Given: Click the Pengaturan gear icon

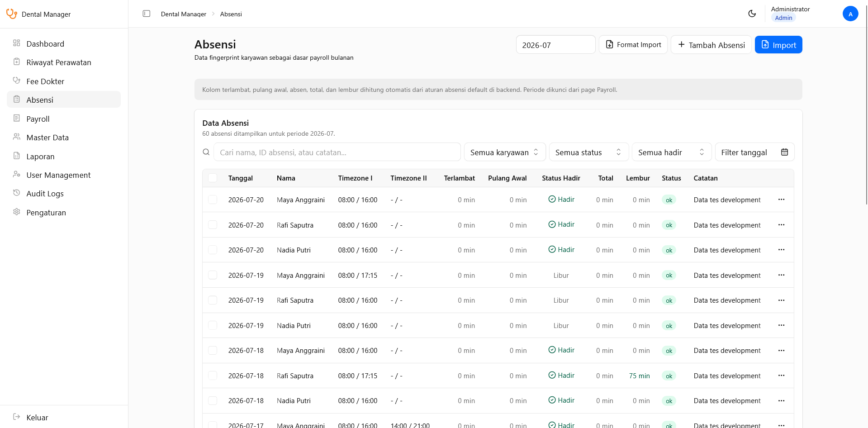Looking at the screenshot, I should tap(17, 212).
